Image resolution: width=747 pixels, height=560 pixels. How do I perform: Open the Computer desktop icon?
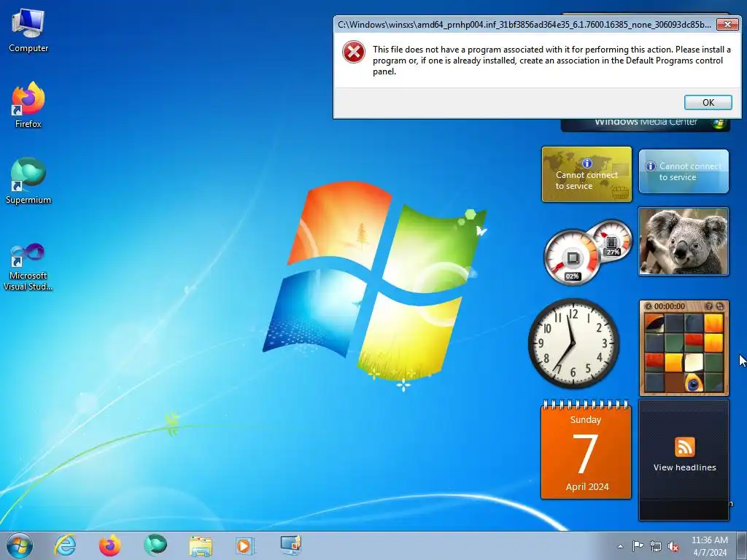[x=28, y=31]
